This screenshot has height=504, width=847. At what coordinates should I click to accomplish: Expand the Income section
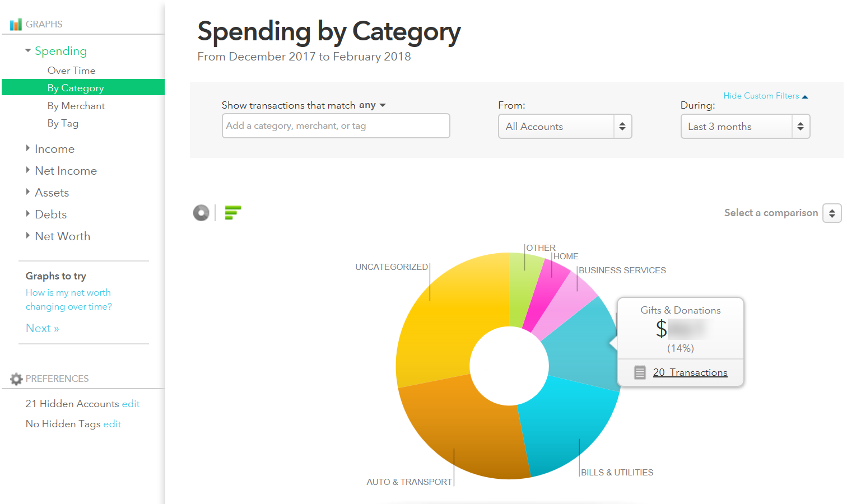tap(54, 149)
